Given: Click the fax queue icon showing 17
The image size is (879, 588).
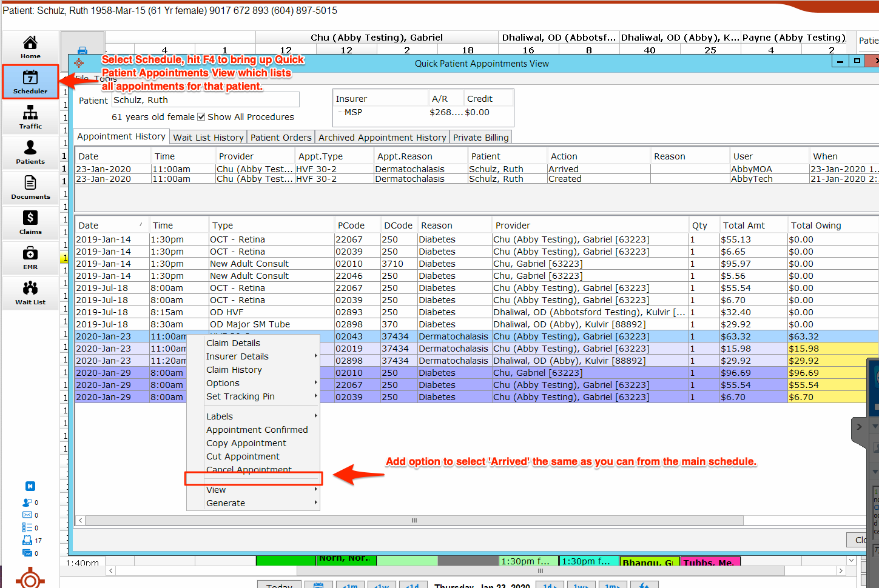Looking at the screenshot, I should [28, 540].
